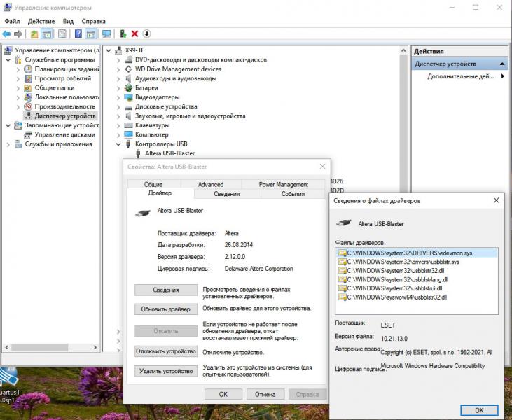Click the red X uninstall device icon
Viewport: 512px width, 420px height.
point(134,34)
